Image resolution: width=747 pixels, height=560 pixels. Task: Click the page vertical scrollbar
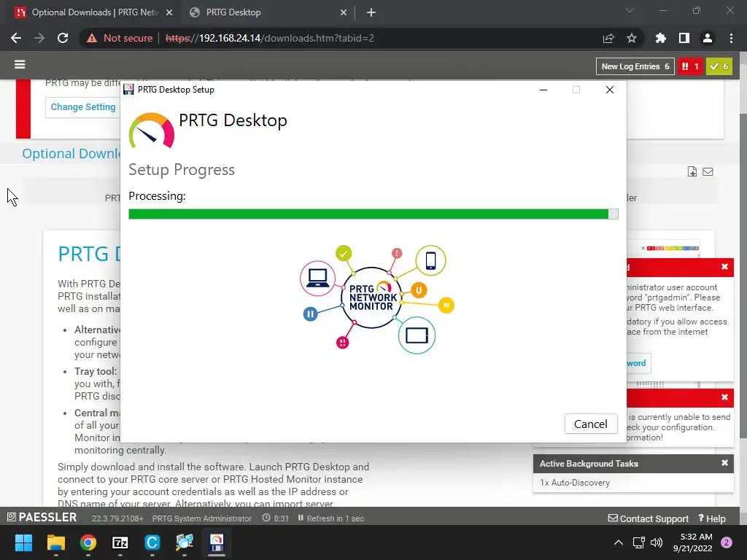[x=743, y=276]
